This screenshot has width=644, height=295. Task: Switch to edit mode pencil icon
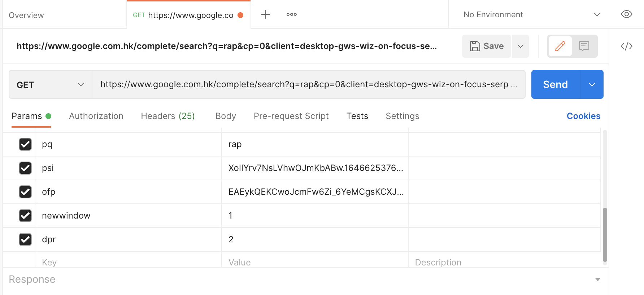560,46
